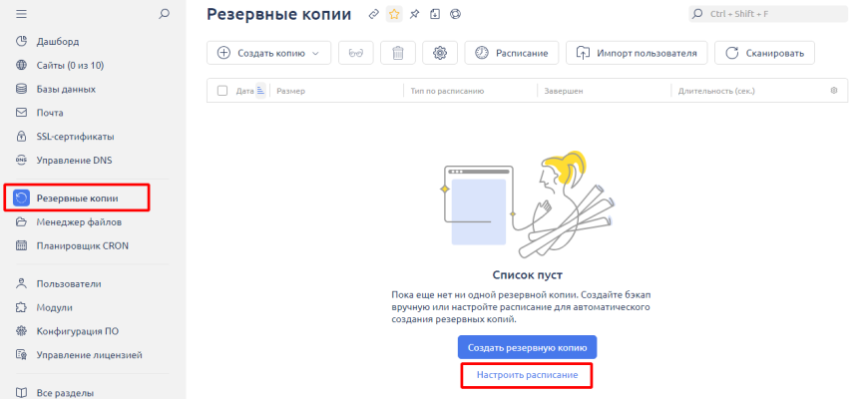
Task: Tick the select-all checkbox in table header
Action: pyautogui.click(x=221, y=91)
